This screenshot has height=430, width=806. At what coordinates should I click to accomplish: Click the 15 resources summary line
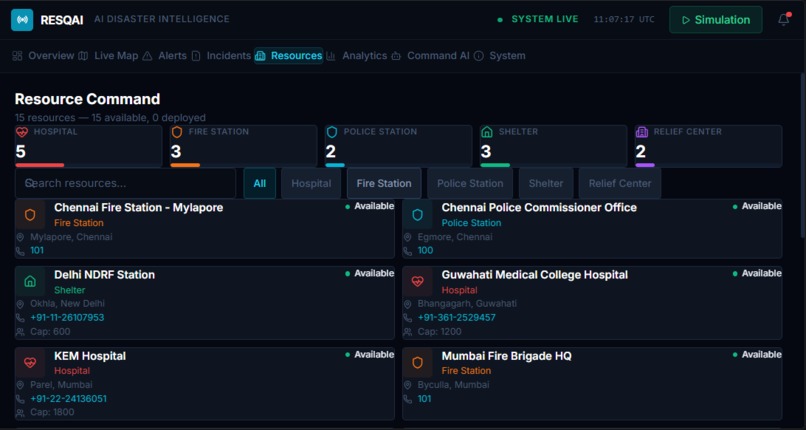pyautogui.click(x=111, y=118)
